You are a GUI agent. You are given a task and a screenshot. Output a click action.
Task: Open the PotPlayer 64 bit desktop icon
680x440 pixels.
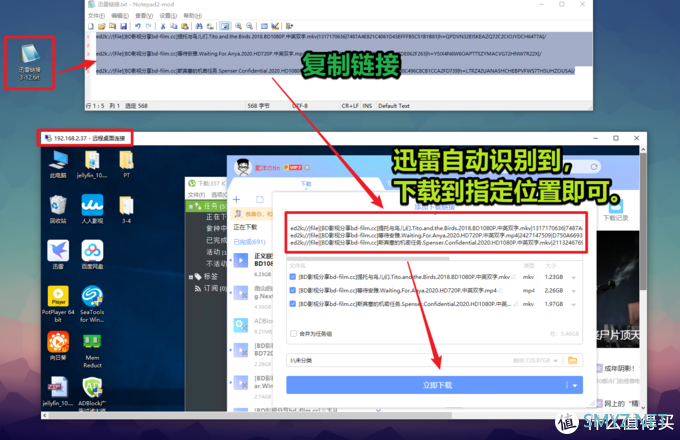click(x=58, y=304)
